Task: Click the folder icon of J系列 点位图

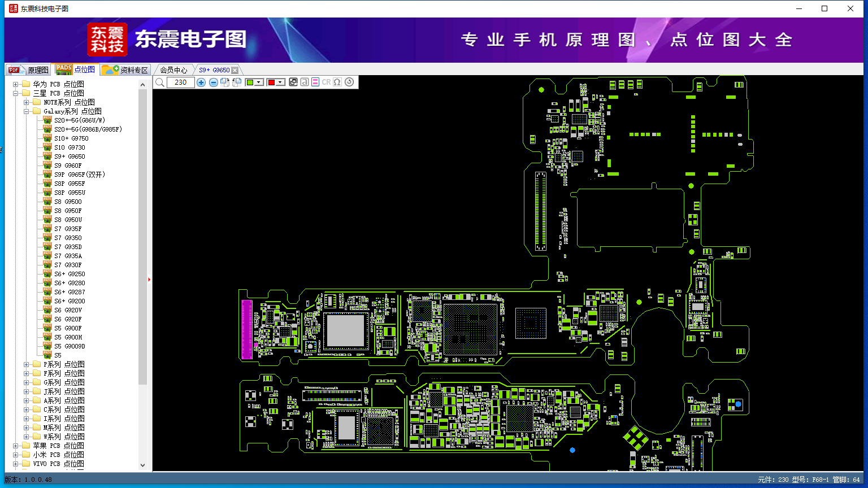Action: pyautogui.click(x=37, y=391)
